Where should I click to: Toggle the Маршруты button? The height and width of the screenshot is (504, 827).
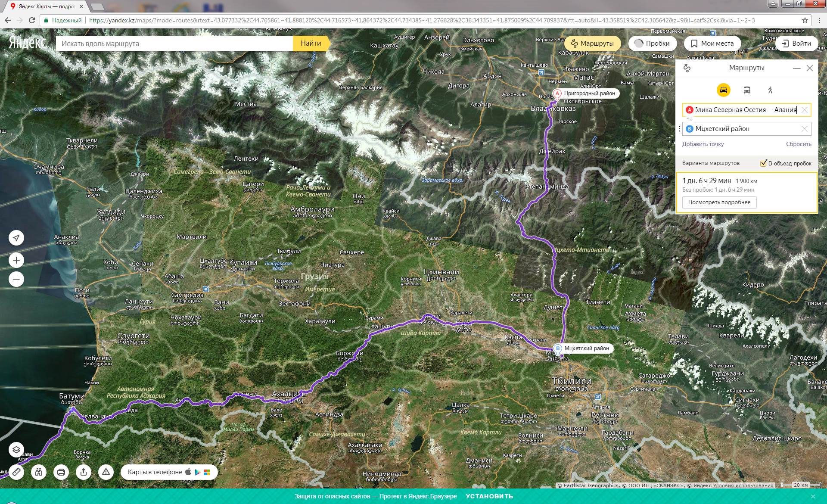coord(592,44)
